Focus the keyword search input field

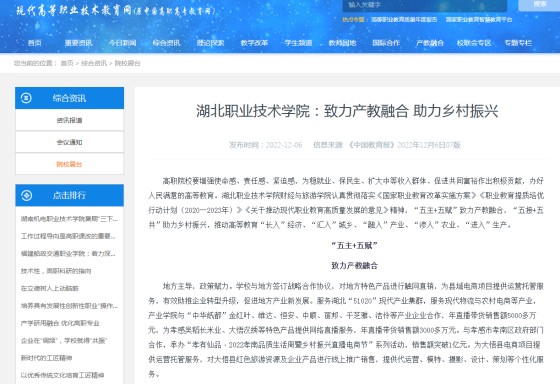[425, 5]
